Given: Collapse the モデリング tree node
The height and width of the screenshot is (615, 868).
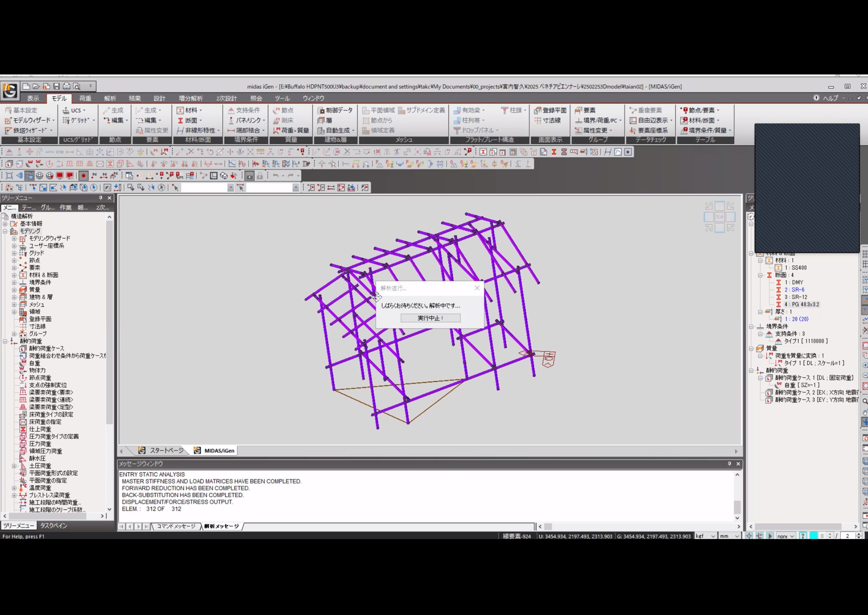Looking at the screenshot, I should pos(5,231).
